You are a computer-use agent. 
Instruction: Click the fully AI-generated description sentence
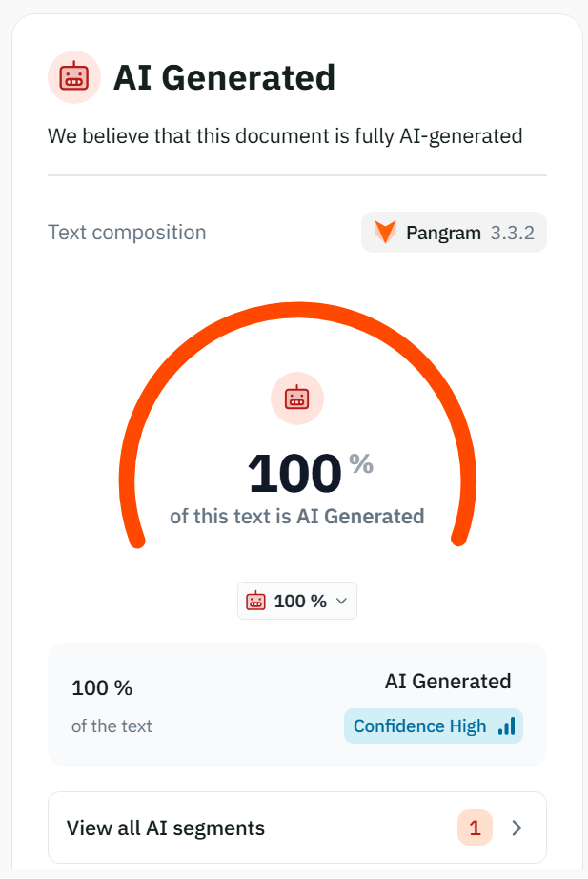click(285, 136)
